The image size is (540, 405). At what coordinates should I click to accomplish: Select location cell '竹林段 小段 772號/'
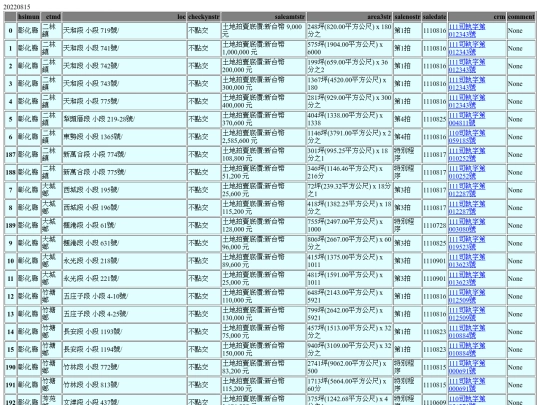tap(124, 368)
